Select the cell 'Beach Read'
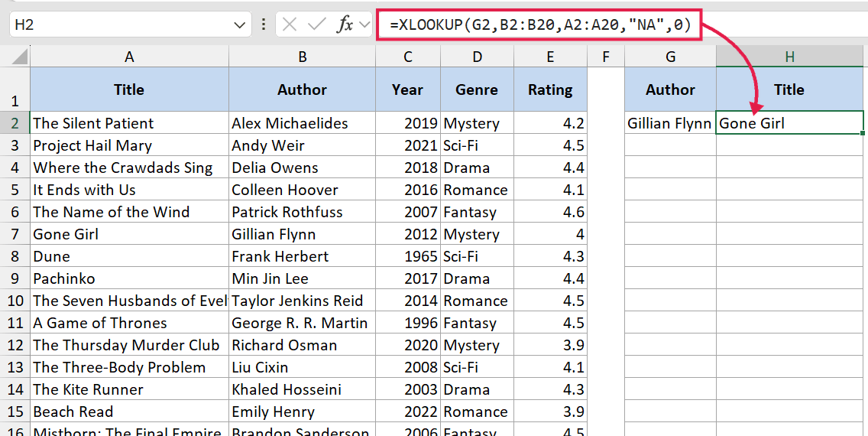The image size is (868, 436). [x=130, y=411]
